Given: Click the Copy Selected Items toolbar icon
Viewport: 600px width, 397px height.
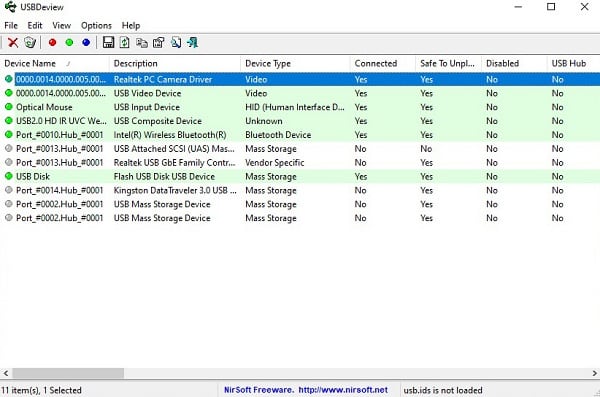Looking at the screenshot, I should pos(142,42).
